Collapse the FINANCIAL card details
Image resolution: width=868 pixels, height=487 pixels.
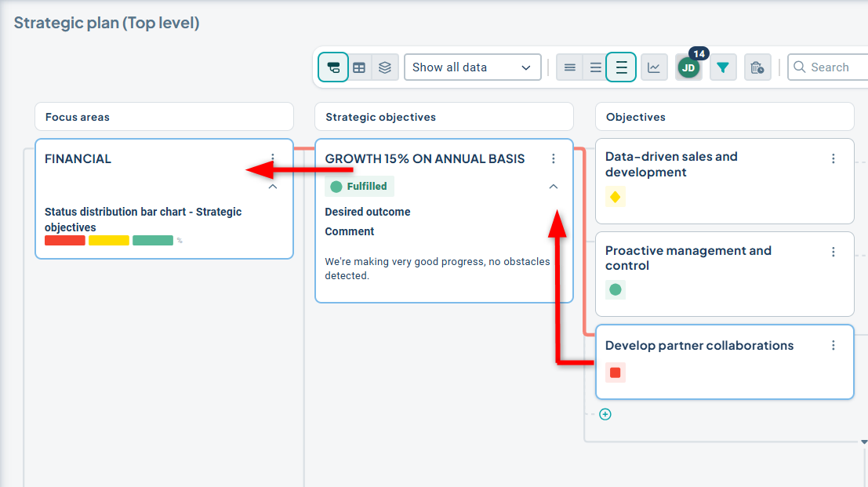pyautogui.click(x=273, y=187)
